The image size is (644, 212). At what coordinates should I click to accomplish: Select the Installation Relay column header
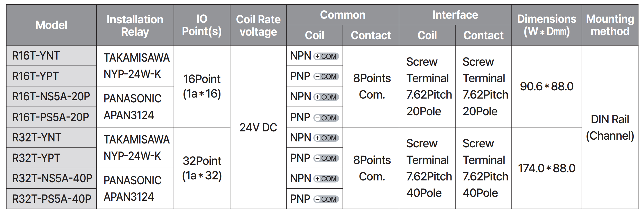[135, 25]
